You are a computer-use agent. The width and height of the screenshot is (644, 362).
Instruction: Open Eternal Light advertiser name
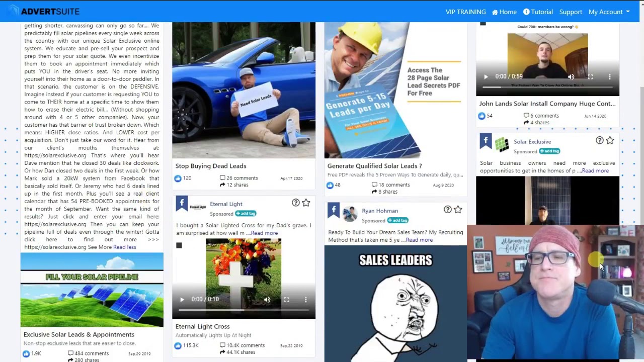[226, 204]
